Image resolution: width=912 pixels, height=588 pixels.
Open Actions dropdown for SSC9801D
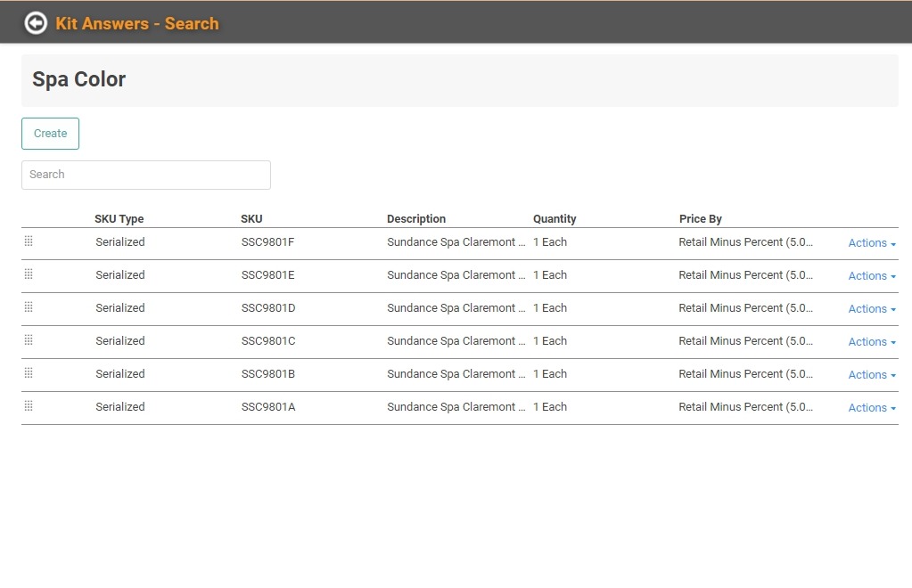[871, 309]
